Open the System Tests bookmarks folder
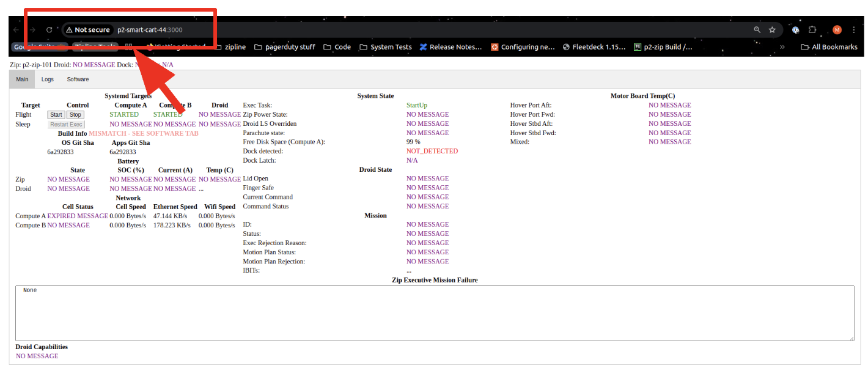 coord(386,46)
